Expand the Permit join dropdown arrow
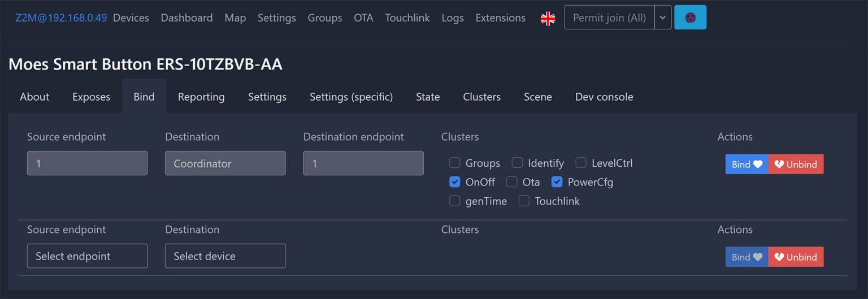Image resolution: width=868 pixels, height=299 pixels. click(x=663, y=18)
